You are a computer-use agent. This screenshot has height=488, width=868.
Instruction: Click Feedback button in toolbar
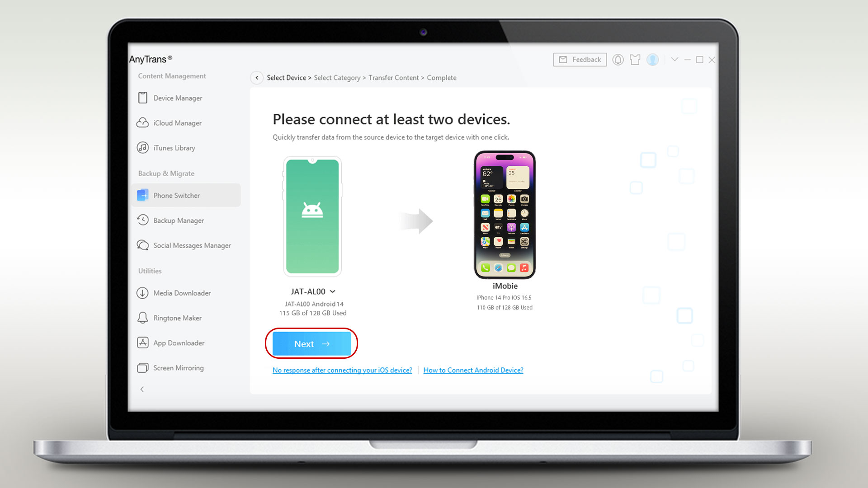click(x=580, y=59)
